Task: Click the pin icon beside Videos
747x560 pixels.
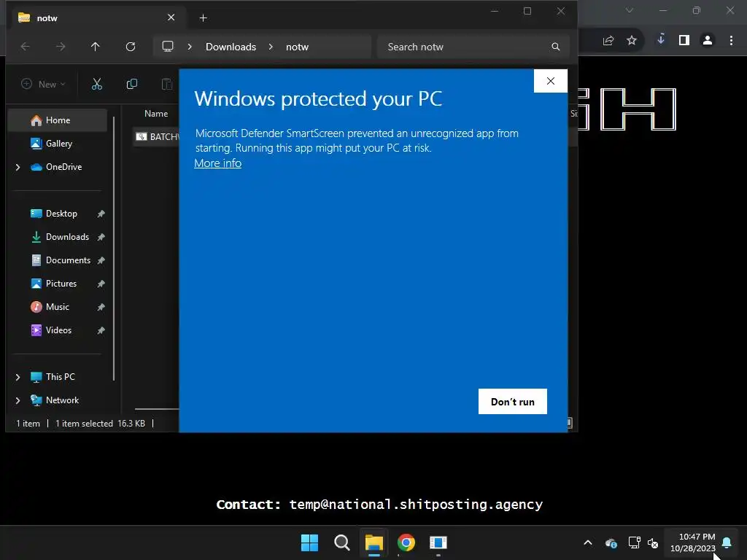Action: point(101,330)
